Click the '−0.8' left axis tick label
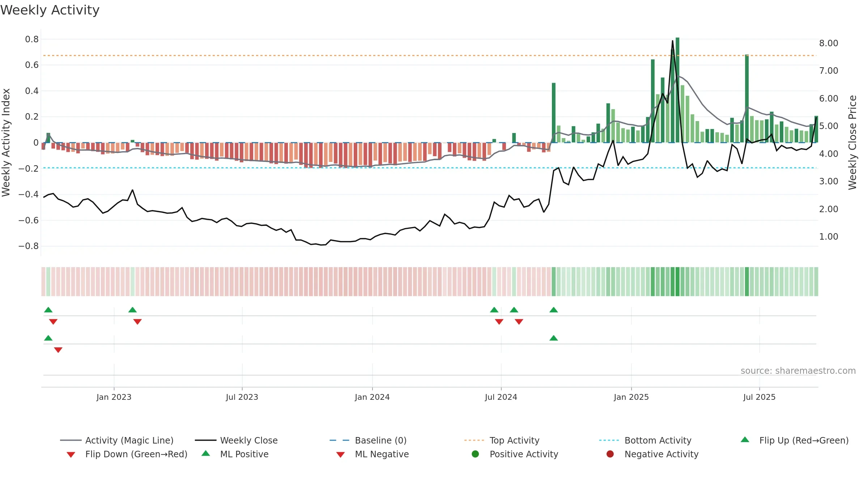Screen dimensions: 868x488 (x=29, y=246)
